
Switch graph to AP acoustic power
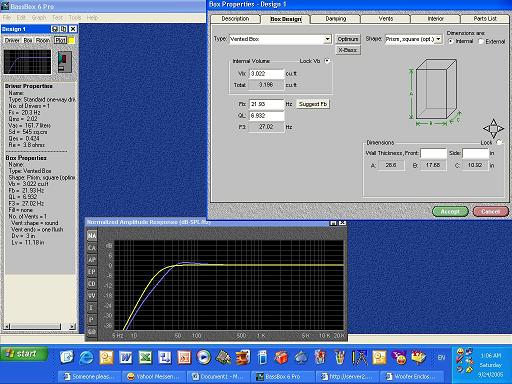pyautogui.click(x=92, y=260)
